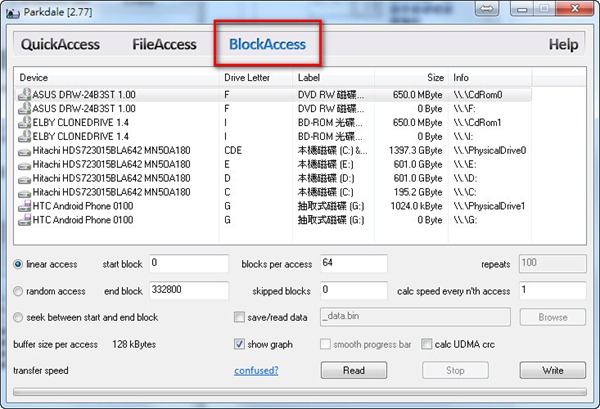Viewport: 600px width, 409px height.
Task: Click the removable disk icon of PhysicalDrive1 row
Action: 24,206
